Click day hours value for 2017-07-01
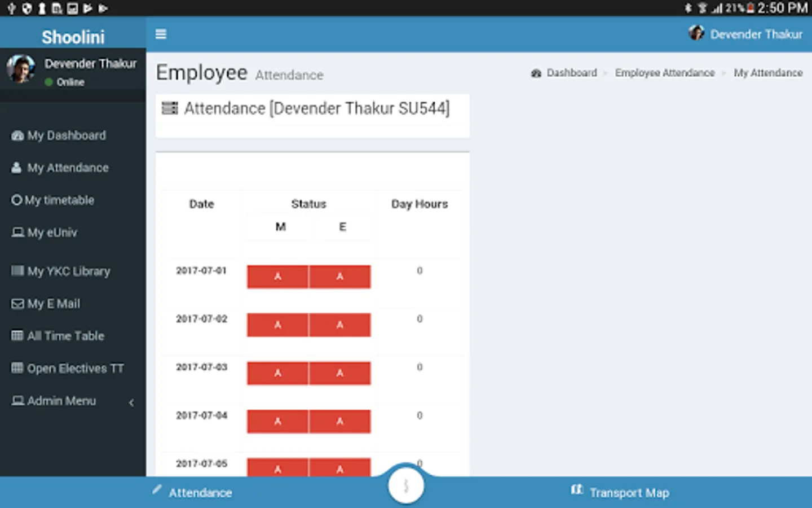 coord(420,271)
